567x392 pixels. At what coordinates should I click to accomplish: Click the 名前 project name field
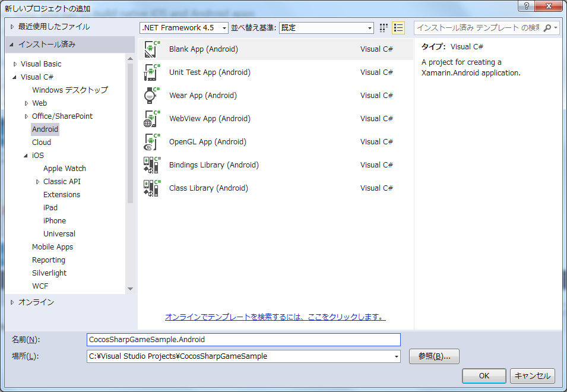(x=244, y=340)
